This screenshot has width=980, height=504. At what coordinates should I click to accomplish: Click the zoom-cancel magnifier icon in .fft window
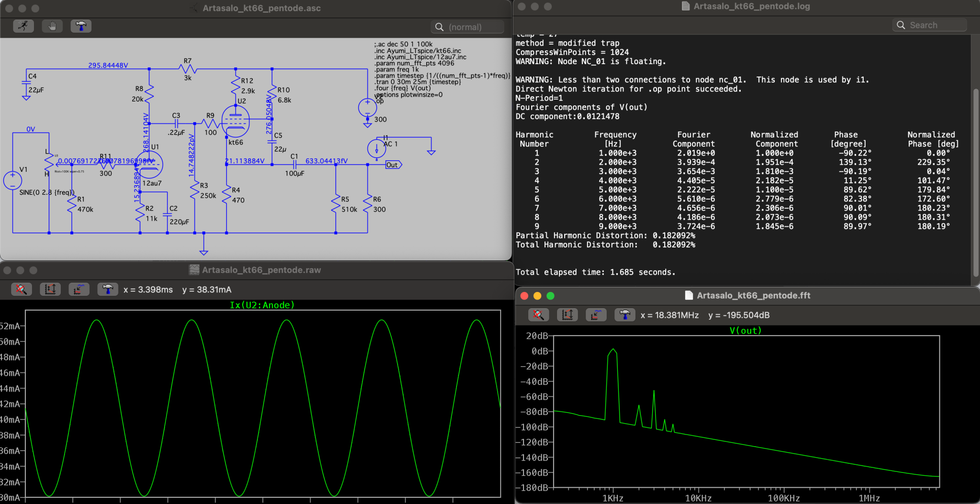538,315
